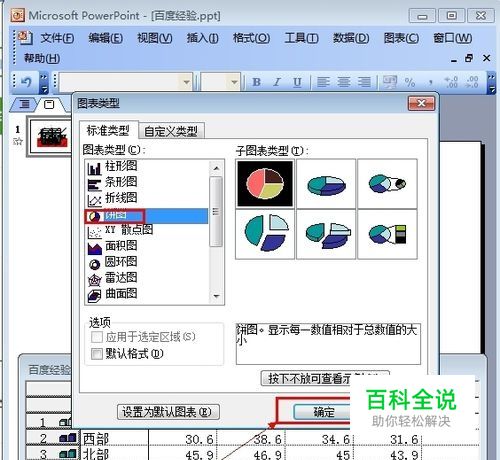Open the 工具(T) menu

click(x=301, y=38)
